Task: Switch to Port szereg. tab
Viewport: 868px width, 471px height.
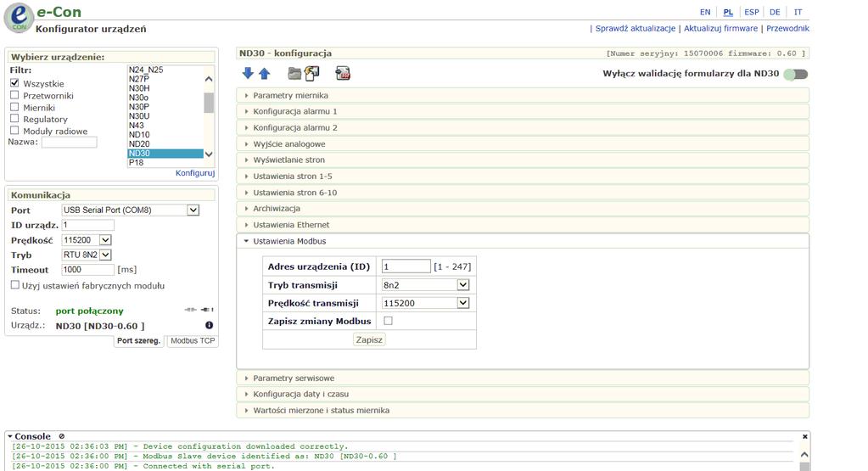Action: (x=138, y=341)
